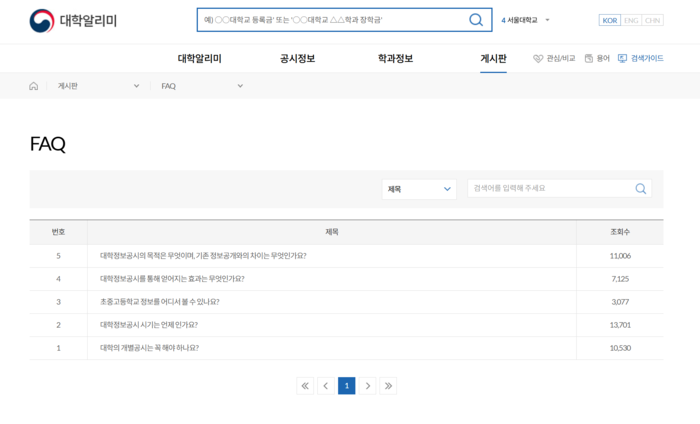The height and width of the screenshot is (424, 700).
Task: Switch language to ENG
Action: 631,20
